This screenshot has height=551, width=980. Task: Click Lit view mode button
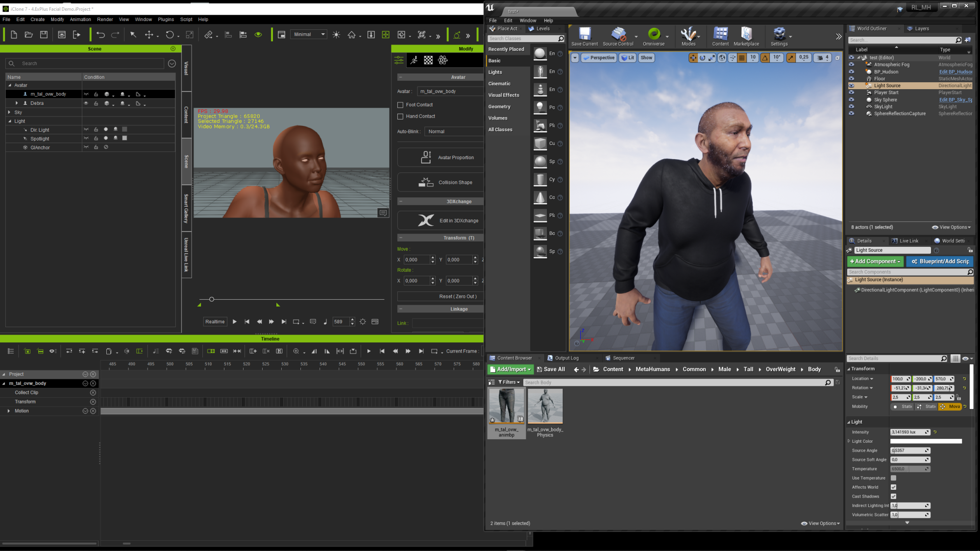tap(628, 58)
